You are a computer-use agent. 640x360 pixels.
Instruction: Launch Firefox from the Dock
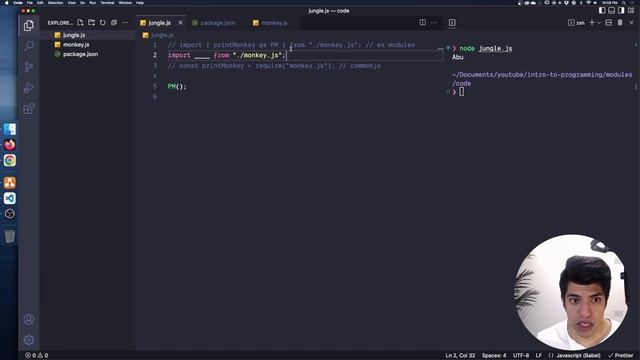coord(10,145)
